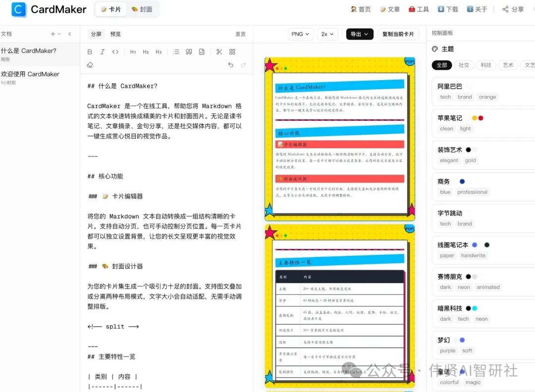
Task: Open 关于 in top navigation
Action: coord(477,9)
